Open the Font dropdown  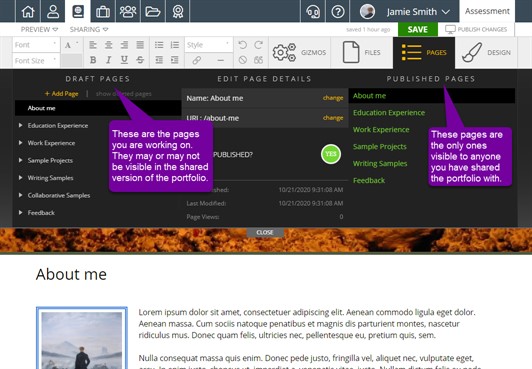coord(36,45)
